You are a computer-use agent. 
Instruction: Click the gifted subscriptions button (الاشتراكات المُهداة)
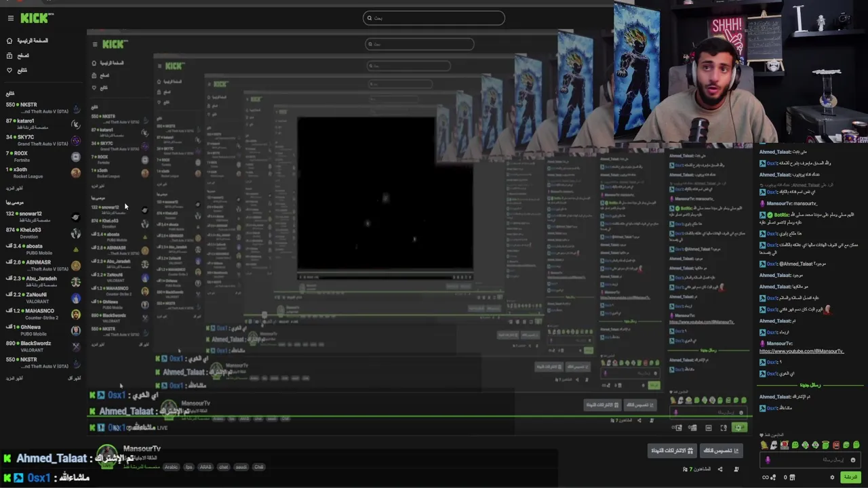pyautogui.click(x=672, y=451)
